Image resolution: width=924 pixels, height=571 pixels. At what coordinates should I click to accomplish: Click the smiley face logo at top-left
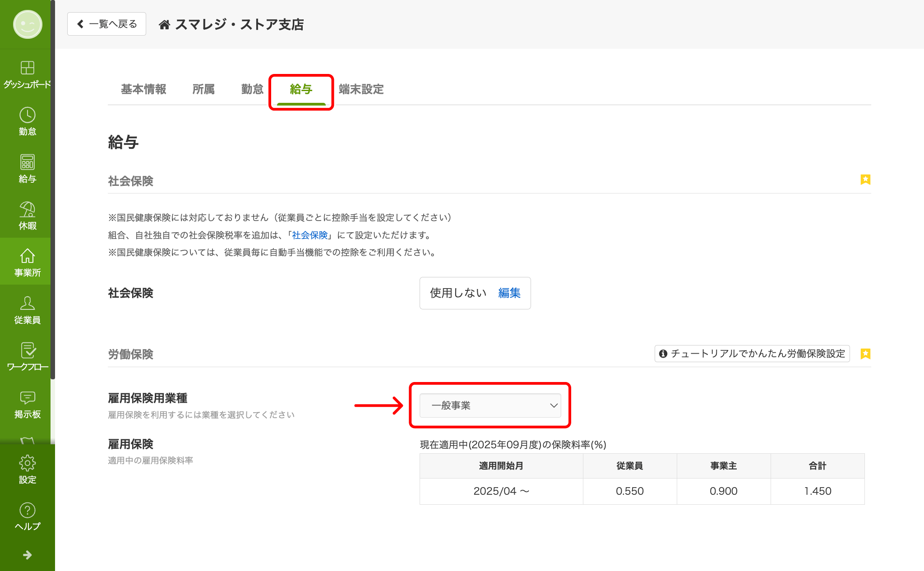click(x=28, y=24)
